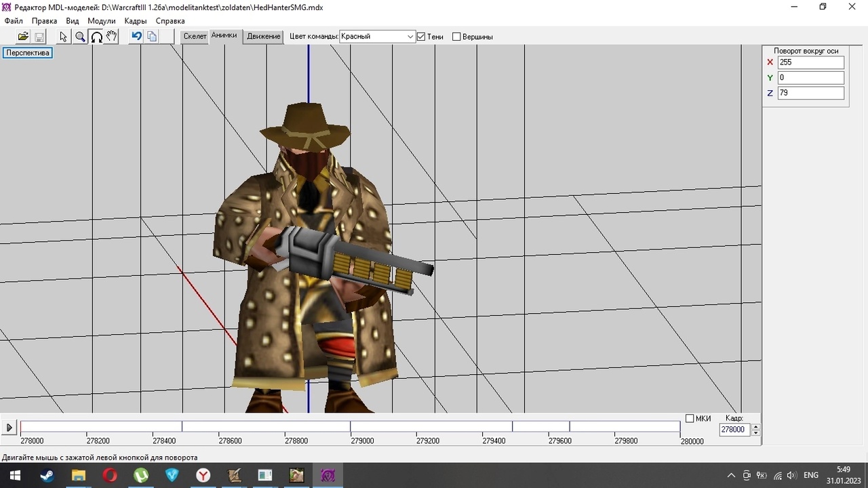Image resolution: width=868 pixels, height=488 pixels.
Task: Click the undo arrow icon
Action: coord(136,37)
